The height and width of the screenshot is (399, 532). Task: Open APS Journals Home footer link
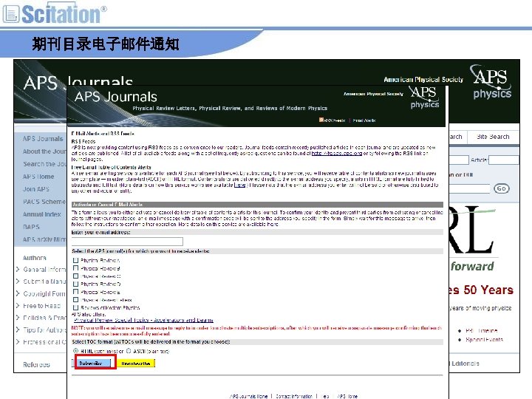(248, 396)
